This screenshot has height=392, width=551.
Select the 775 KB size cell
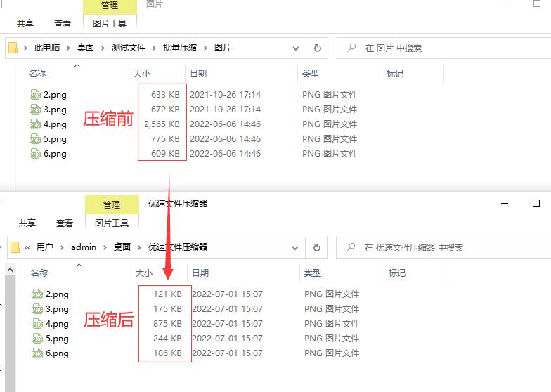165,139
